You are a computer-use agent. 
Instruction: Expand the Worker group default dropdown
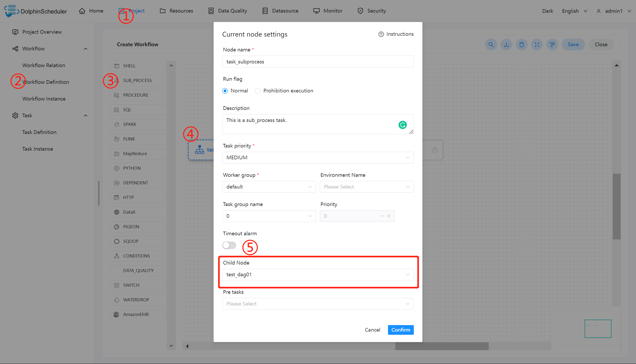269,187
